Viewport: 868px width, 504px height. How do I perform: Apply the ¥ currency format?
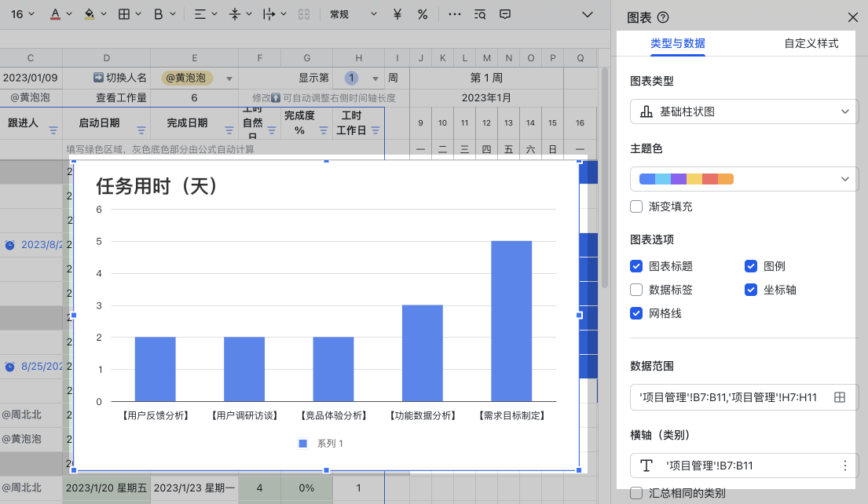tap(397, 14)
